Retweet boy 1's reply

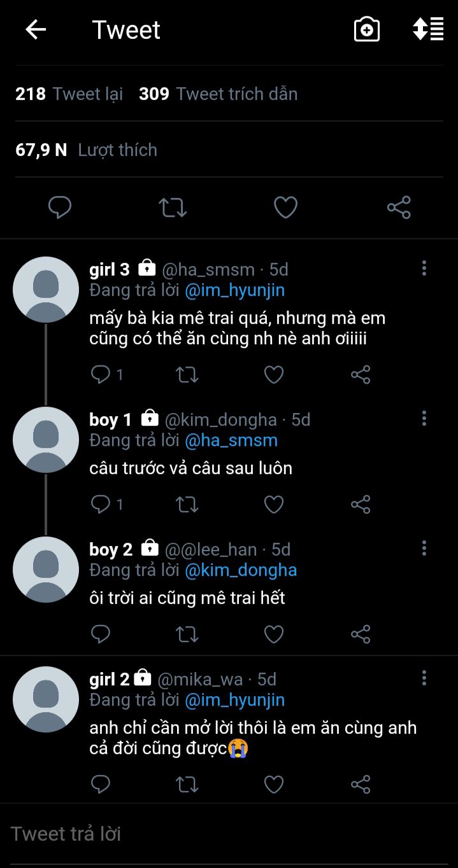[x=187, y=505]
